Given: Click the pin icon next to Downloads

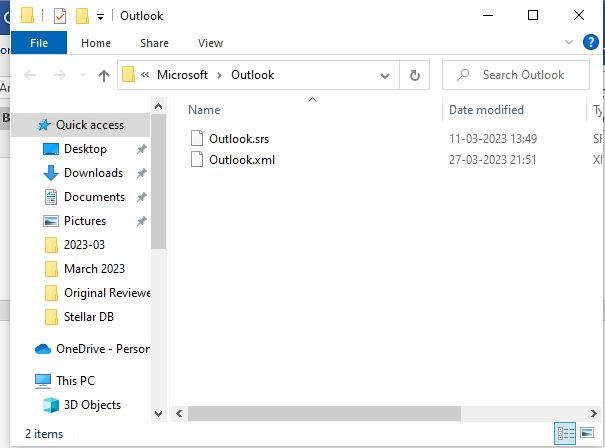Looking at the screenshot, I should click(x=142, y=173).
